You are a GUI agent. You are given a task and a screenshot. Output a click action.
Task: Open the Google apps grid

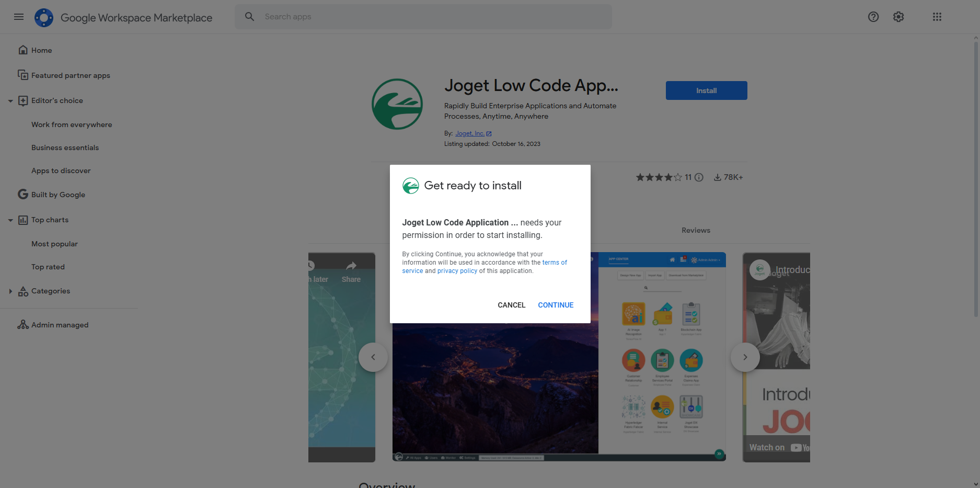(x=937, y=17)
